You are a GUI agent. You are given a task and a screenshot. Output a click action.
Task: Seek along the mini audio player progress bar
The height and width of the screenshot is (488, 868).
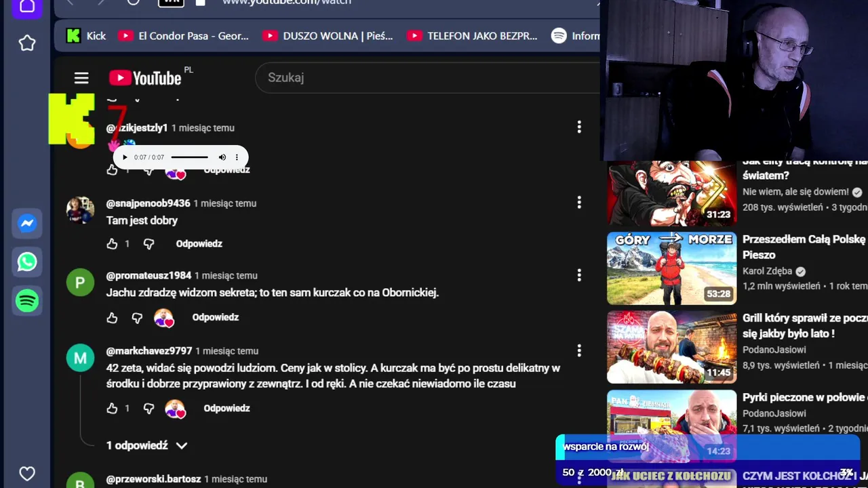coord(190,157)
